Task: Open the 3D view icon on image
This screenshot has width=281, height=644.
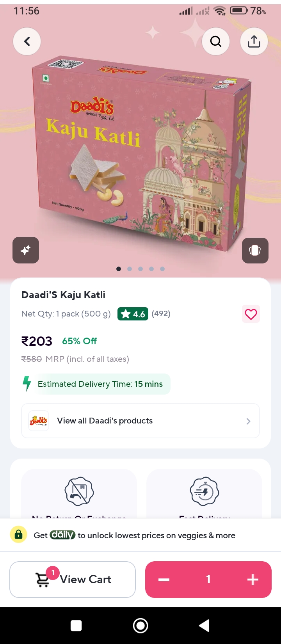Action: (x=255, y=251)
